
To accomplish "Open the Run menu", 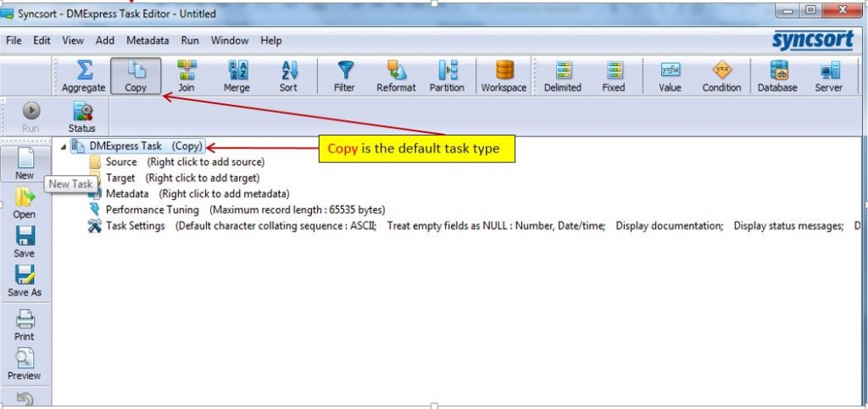I will coord(189,41).
